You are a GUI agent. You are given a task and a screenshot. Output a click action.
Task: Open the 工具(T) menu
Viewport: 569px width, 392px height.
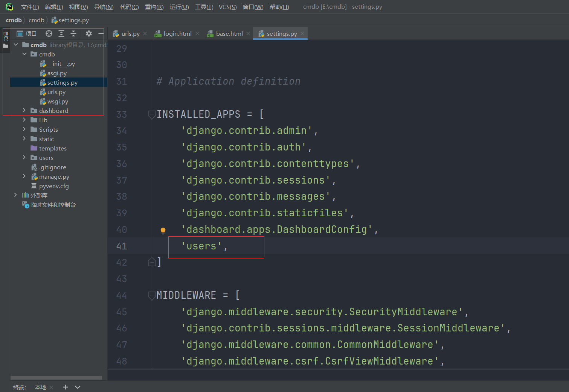(x=204, y=7)
